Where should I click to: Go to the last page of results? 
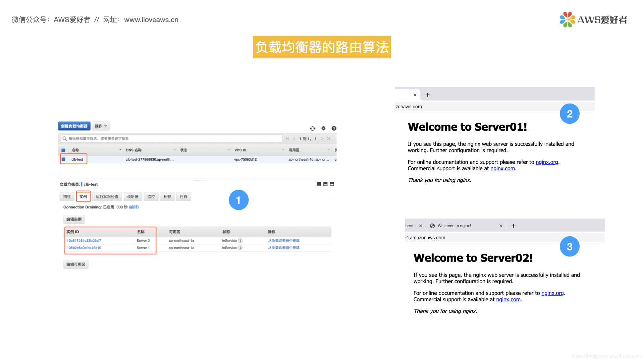coord(328,138)
